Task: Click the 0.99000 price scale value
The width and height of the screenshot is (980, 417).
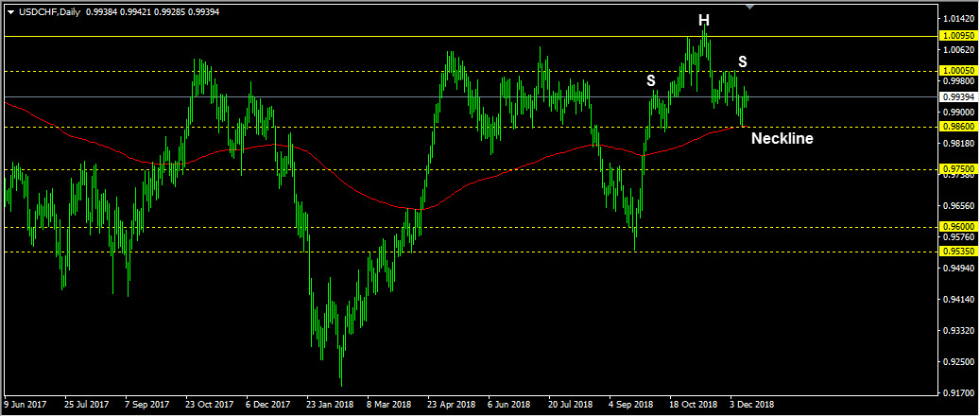Action: 957,112
